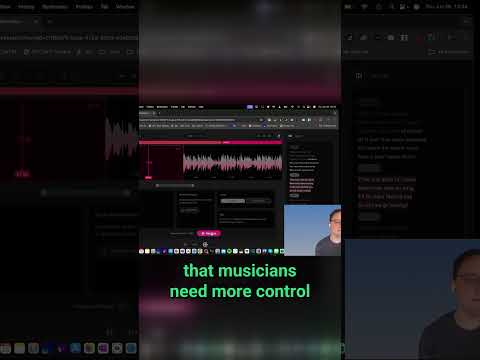Open the leftmost icon in the center window's dock

pyautogui.click(x=141, y=251)
